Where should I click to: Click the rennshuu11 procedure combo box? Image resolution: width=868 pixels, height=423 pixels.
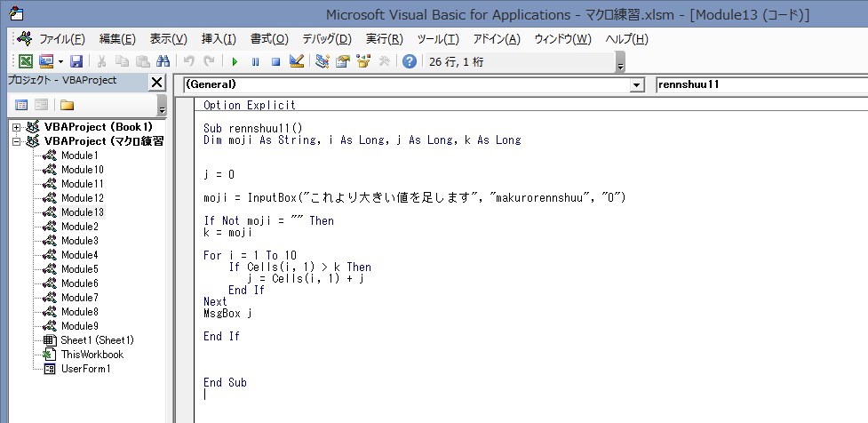coord(761,84)
